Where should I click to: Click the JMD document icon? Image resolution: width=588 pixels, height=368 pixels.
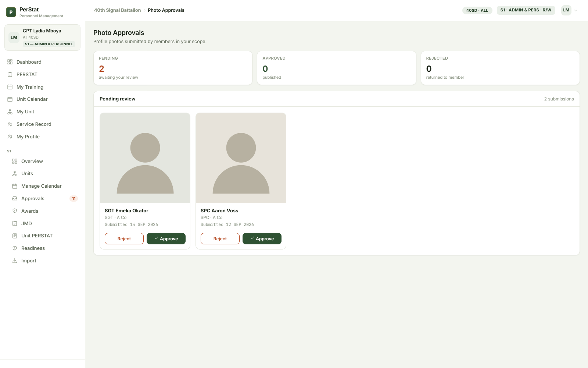point(15,223)
